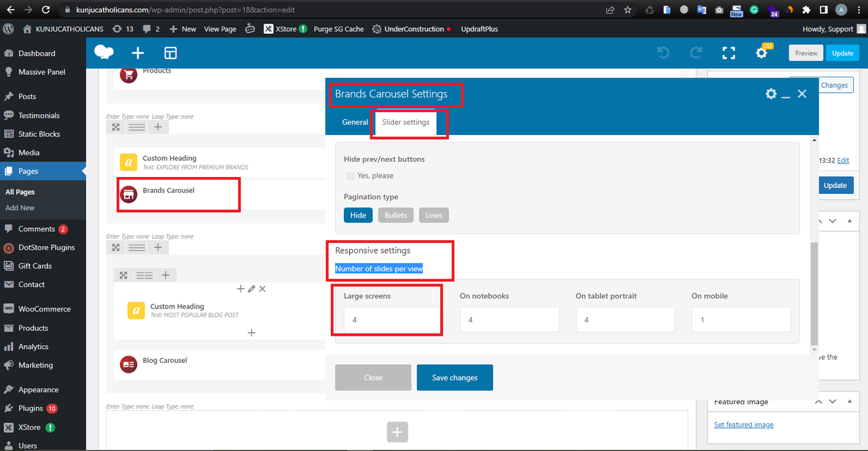Delete column with the X beside the pencil
Screen dimensions: 868x451
(262, 289)
